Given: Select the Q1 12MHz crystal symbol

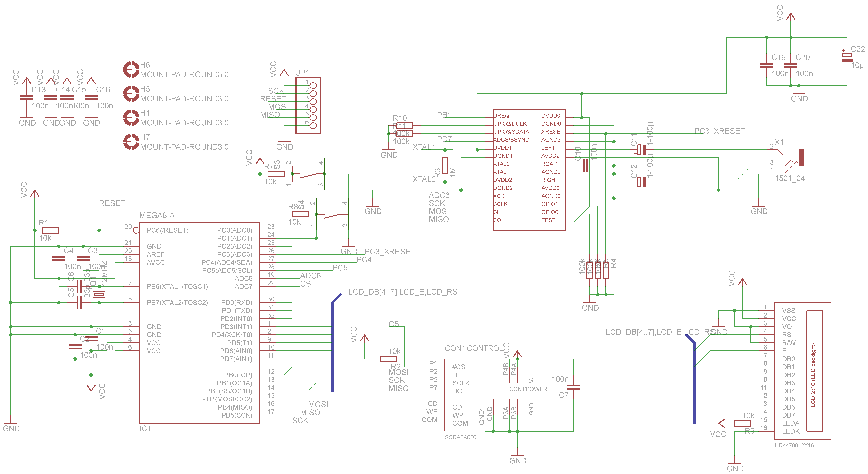Looking at the screenshot, I should tap(99, 295).
